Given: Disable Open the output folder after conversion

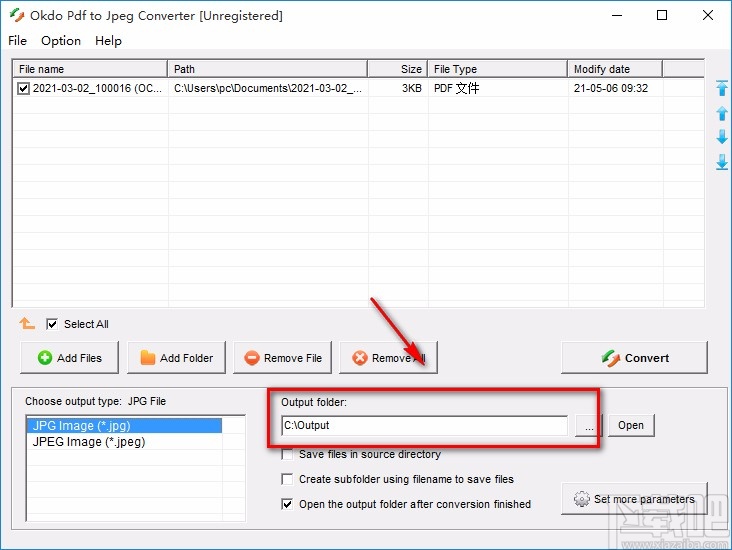Looking at the screenshot, I should 287,504.
